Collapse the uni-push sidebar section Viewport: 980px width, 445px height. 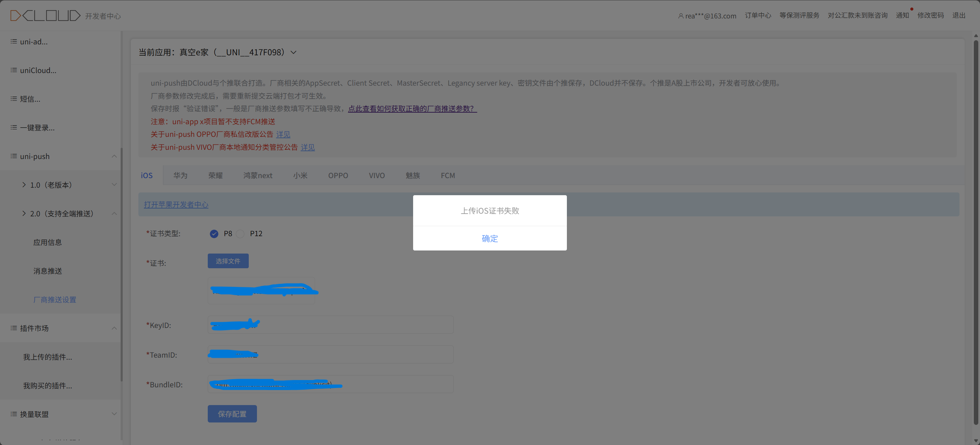114,156
